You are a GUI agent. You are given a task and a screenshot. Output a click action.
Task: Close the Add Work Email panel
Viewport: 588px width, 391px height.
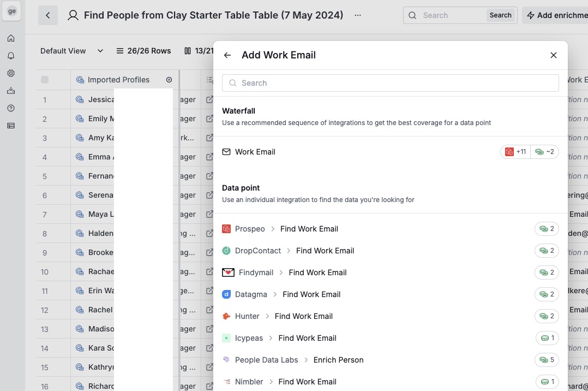tap(554, 55)
